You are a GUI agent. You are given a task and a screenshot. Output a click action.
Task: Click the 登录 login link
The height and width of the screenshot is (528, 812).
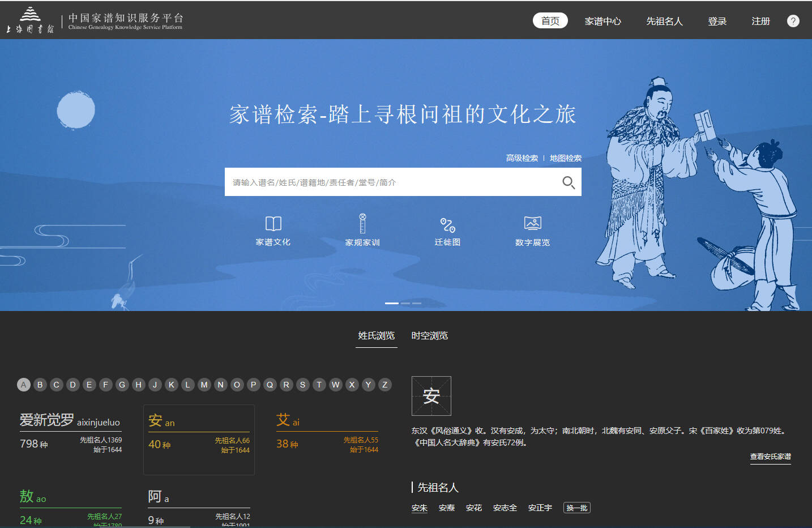(716, 21)
